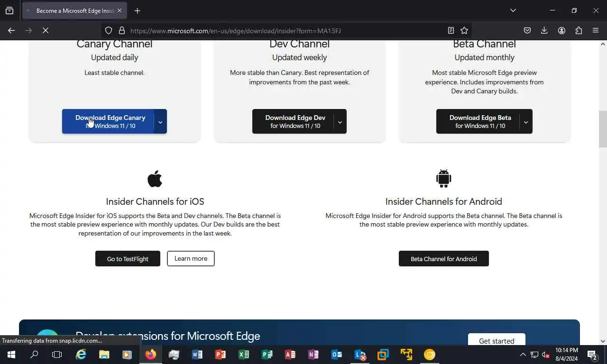Open a new tab with plus button
This screenshot has width=607, height=364.
coord(137,10)
